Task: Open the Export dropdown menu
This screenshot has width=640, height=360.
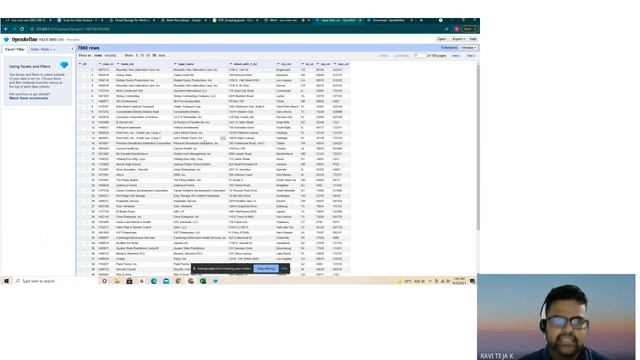Action: tap(458, 39)
